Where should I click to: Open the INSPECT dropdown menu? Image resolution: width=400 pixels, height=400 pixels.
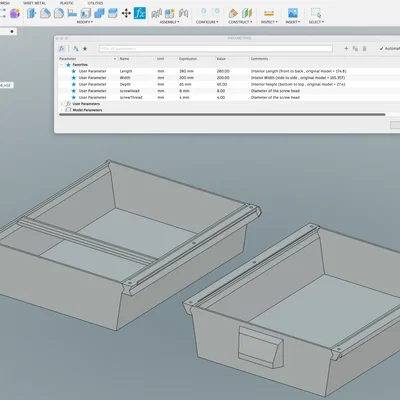point(269,22)
